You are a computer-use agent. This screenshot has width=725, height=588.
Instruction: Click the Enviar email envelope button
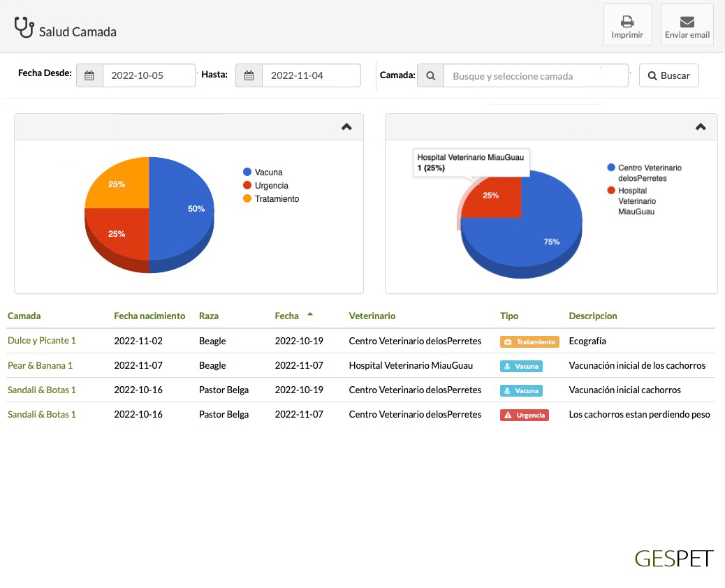point(687,25)
